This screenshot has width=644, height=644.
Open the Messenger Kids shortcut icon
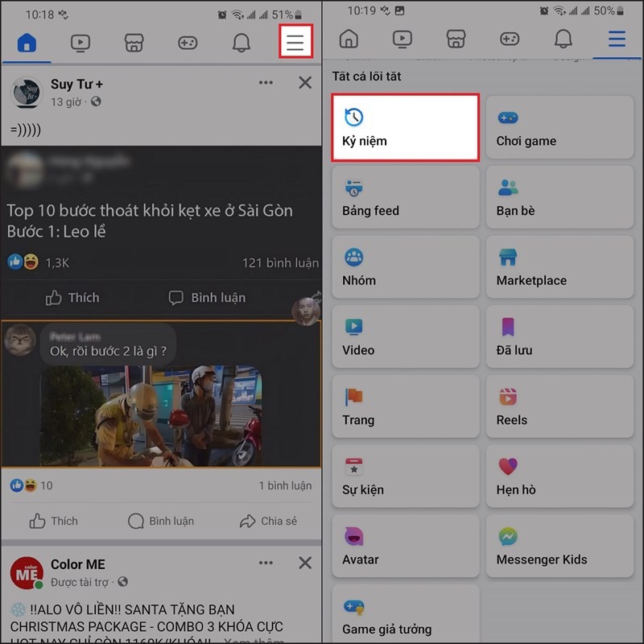[559, 547]
